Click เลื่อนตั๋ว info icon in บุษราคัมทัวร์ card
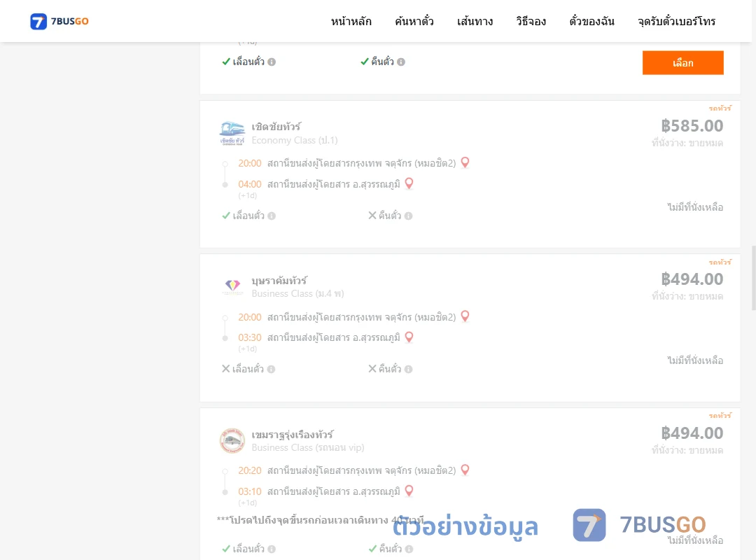Screen dimensions: 756x560 (272, 369)
